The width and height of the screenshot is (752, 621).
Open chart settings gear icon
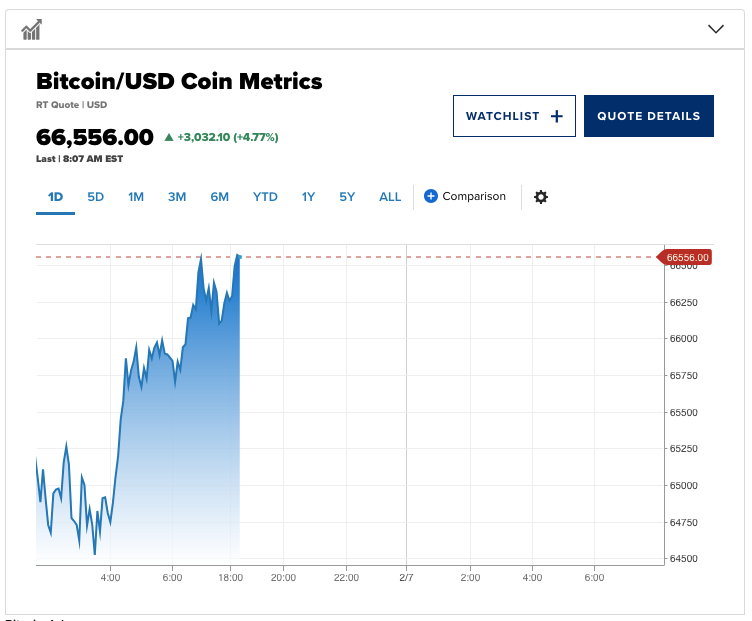click(541, 197)
